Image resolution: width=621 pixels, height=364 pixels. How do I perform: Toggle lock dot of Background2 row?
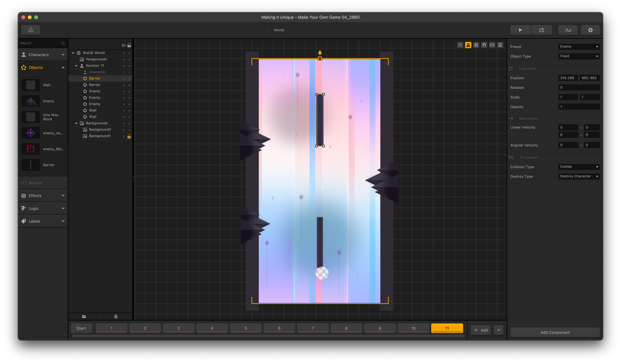(129, 130)
